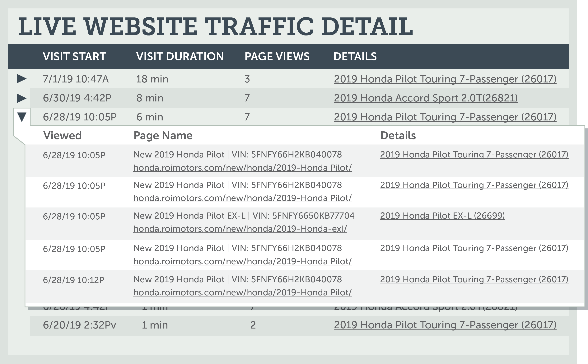Collapse the 6/28/19 10:05P visit row

point(21,117)
